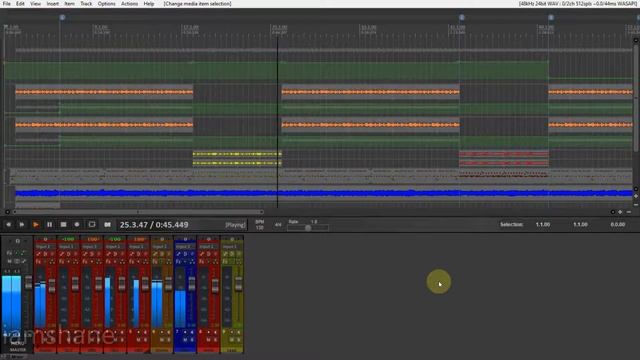This screenshot has width=640, height=360.
Task: Click the rewind to start transport button
Action: point(8,224)
